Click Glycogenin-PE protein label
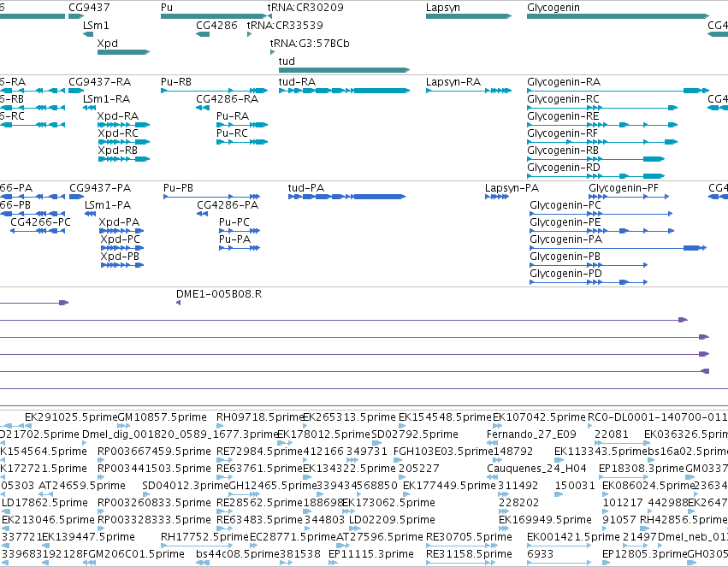 (x=565, y=222)
